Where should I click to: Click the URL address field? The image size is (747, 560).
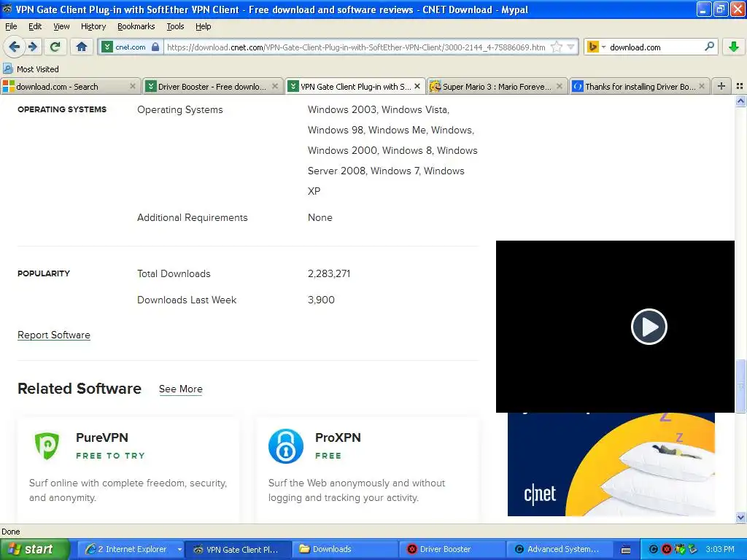[x=356, y=47]
